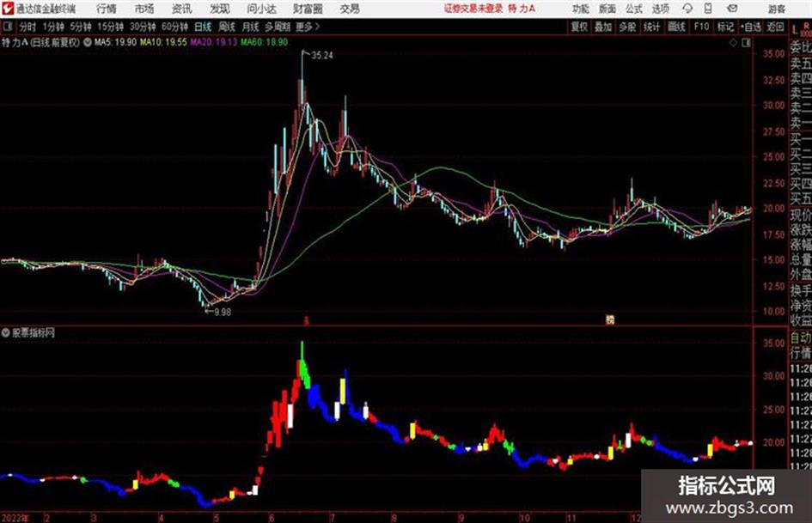
Task: Click the 2022年 date axis label
Action: (15, 517)
